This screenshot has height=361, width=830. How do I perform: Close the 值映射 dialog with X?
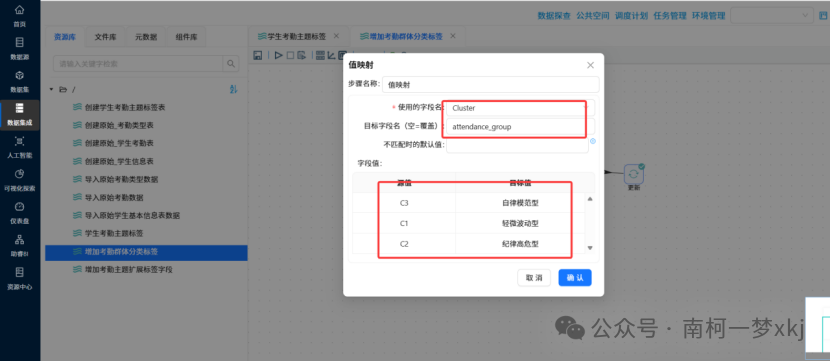[590, 65]
